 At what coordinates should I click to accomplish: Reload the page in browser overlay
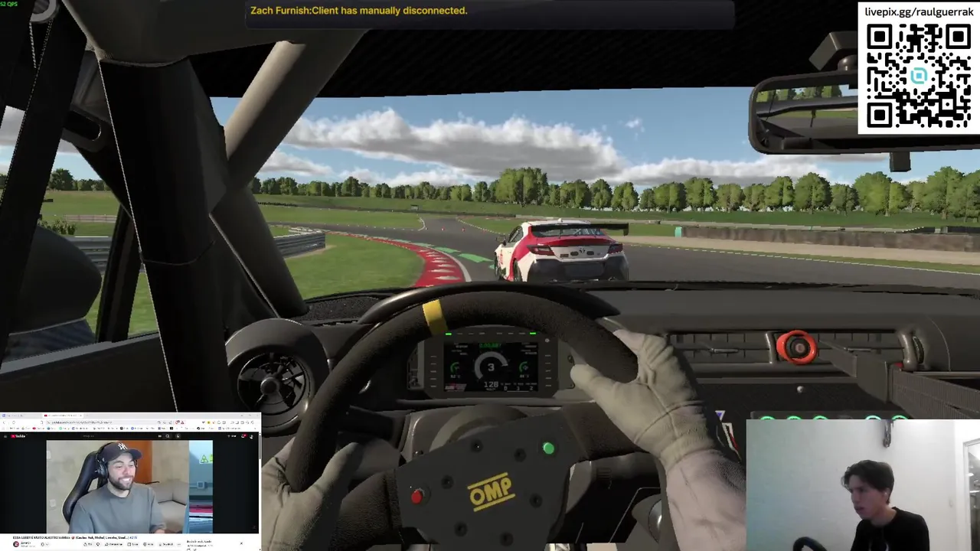tap(14, 422)
